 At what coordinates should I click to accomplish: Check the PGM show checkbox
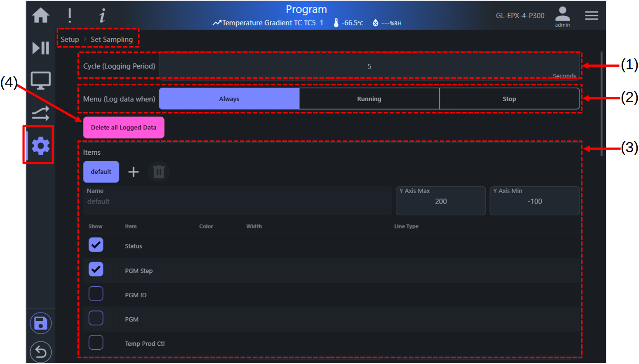coord(96,318)
